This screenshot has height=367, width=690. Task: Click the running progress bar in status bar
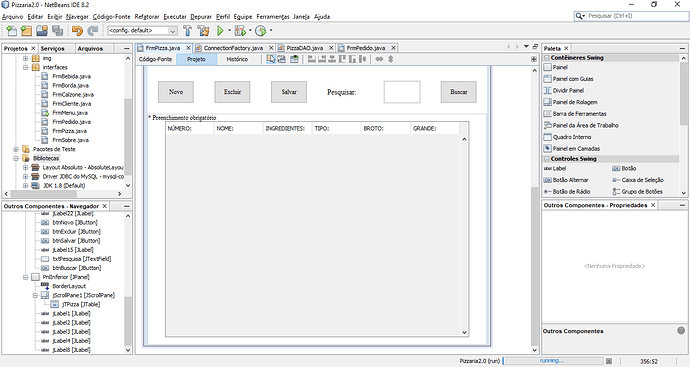click(x=553, y=361)
